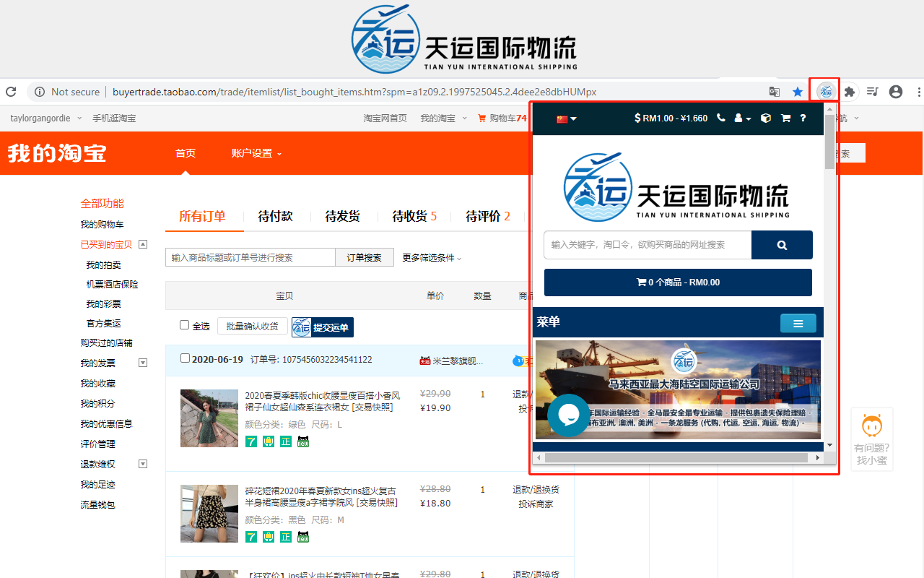Open the user account dropdown in popup header
The image size is (924, 578).
tap(743, 118)
